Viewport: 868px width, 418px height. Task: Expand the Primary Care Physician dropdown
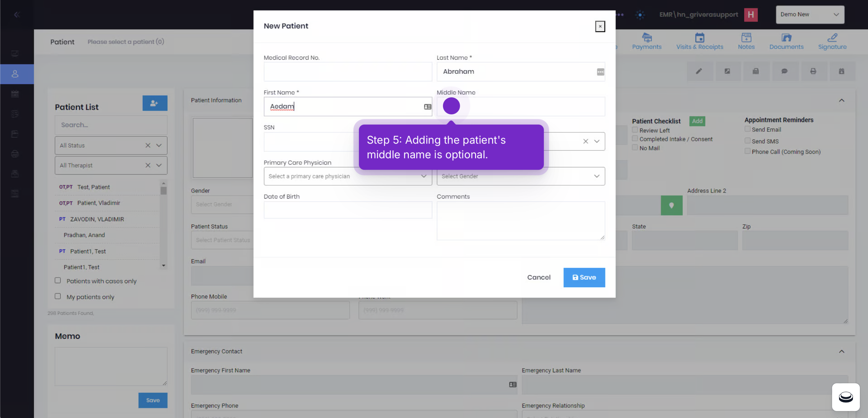(348, 176)
